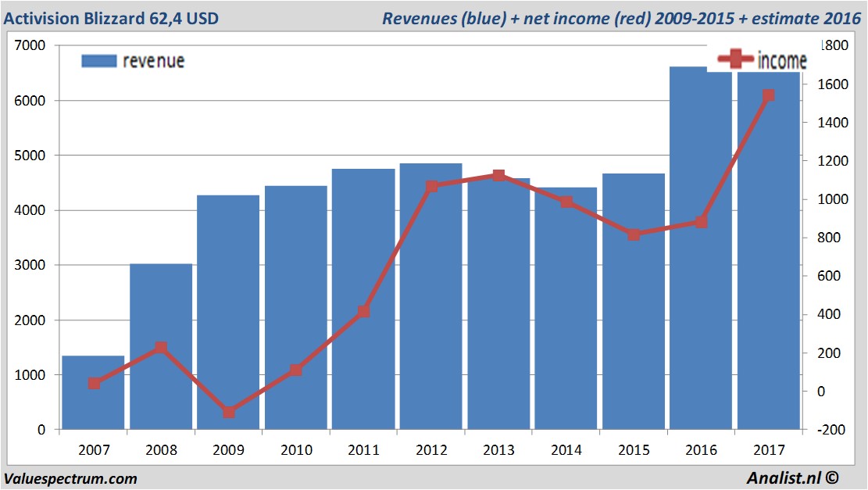868x490 pixels.
Task: Click the 2009 year axis label
Action: (x=229, y=449)
